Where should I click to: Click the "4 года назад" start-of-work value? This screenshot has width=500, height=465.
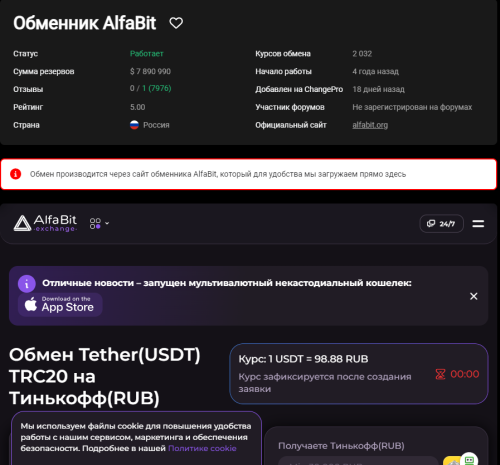point(375,71)
